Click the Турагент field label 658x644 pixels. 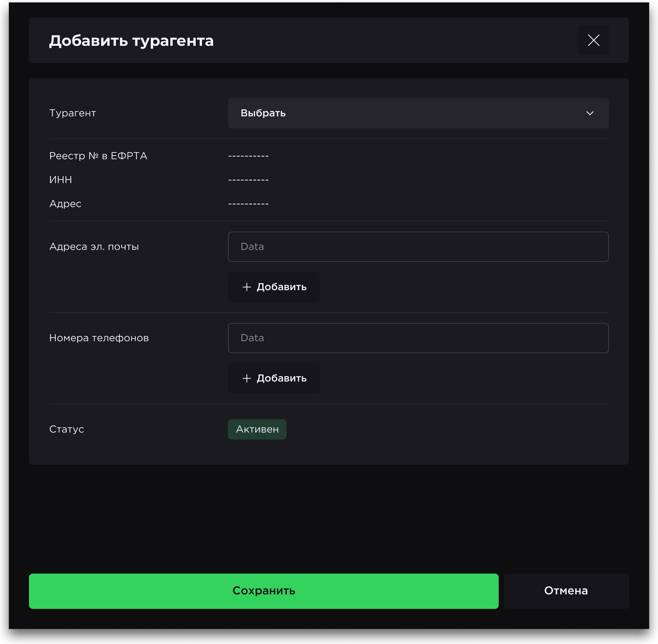[73, 113]
